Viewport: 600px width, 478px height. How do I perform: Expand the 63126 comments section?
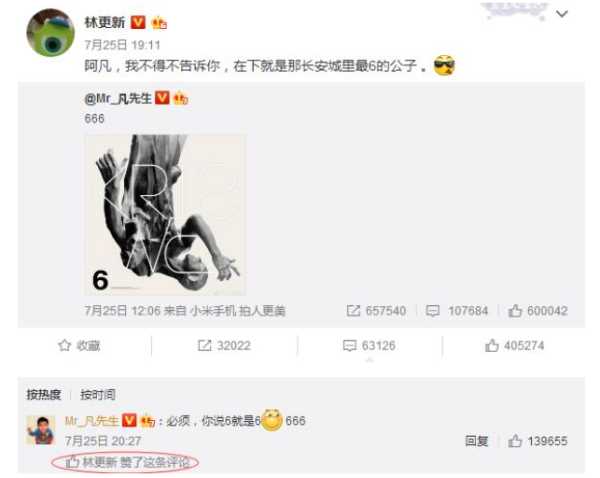coord(369,346)
